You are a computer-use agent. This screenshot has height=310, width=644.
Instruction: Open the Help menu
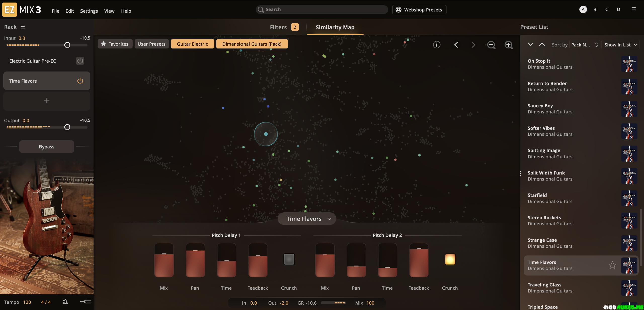pyautogui.click(x=126, y=11)
